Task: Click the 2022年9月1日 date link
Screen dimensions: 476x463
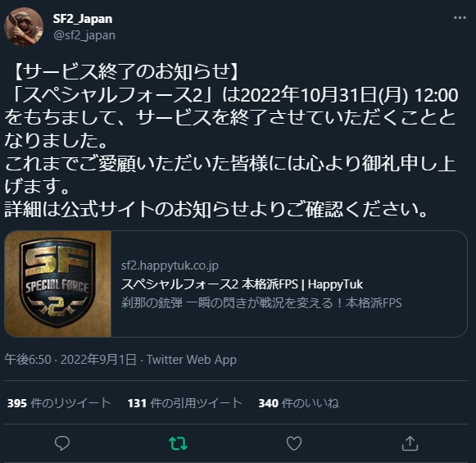Action: tap(98, 360)
